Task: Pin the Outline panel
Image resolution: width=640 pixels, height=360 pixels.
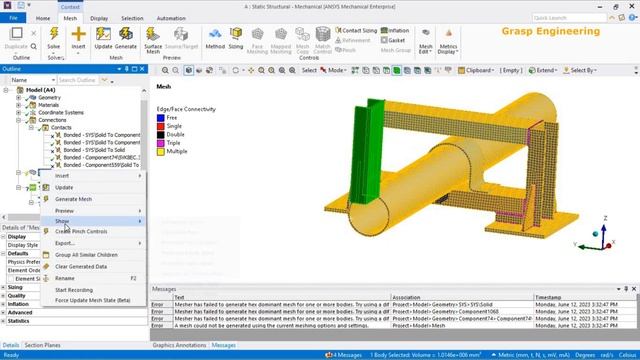Action: [x=127, y=69]
